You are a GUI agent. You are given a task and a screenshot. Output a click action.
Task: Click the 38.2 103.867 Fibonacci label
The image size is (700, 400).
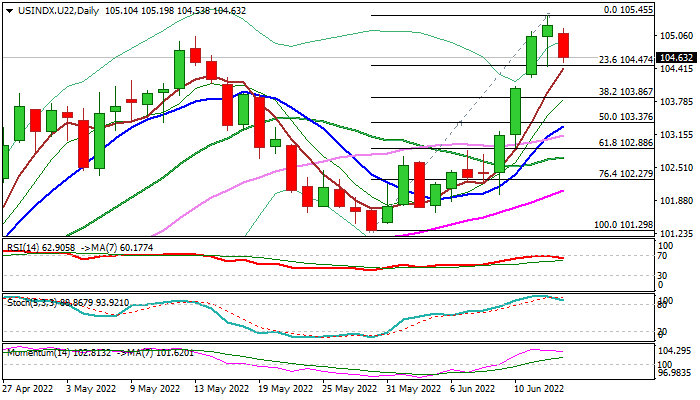625,91
